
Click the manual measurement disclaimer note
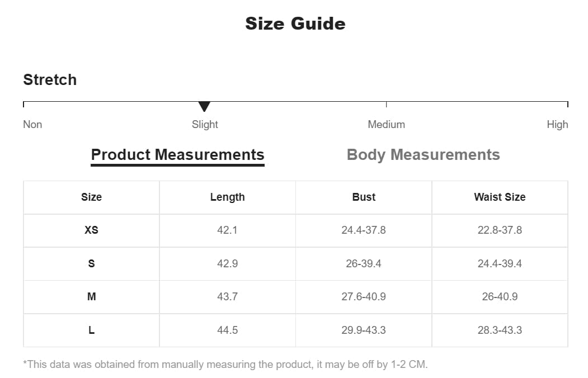click(225, 364)
